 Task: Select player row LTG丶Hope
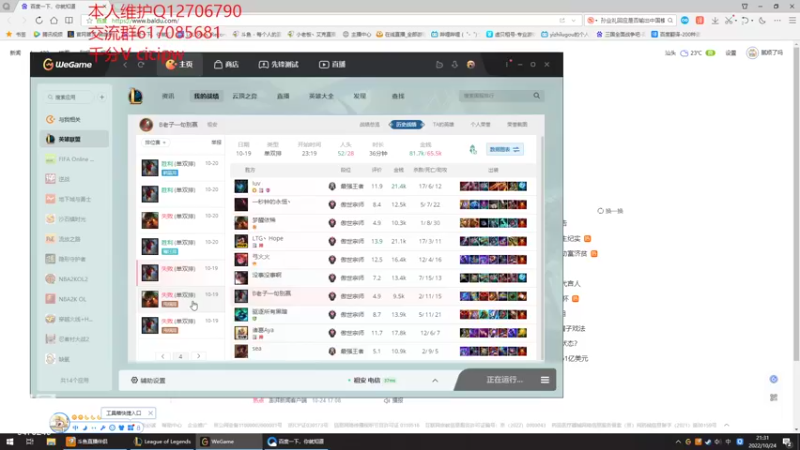coord(384,241)
